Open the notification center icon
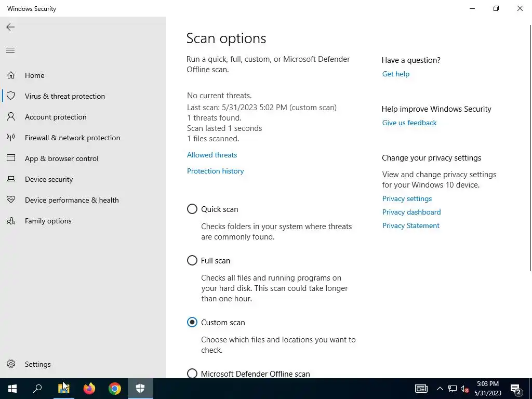The image size is (532, 399). (516, 389)
